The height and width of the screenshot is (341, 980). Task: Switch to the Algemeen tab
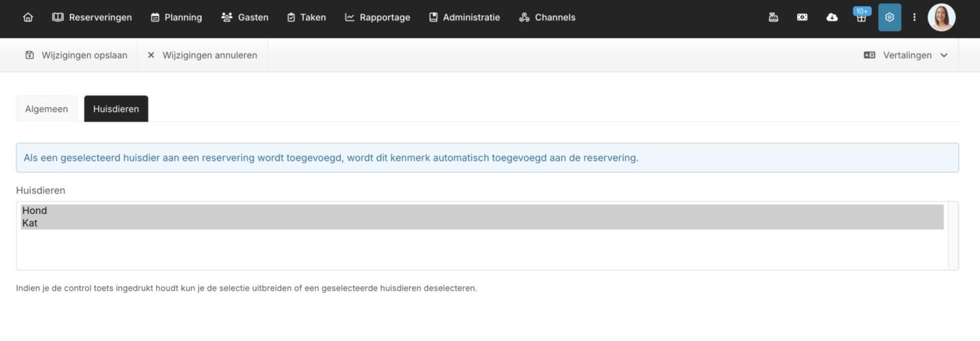(46, 109)
